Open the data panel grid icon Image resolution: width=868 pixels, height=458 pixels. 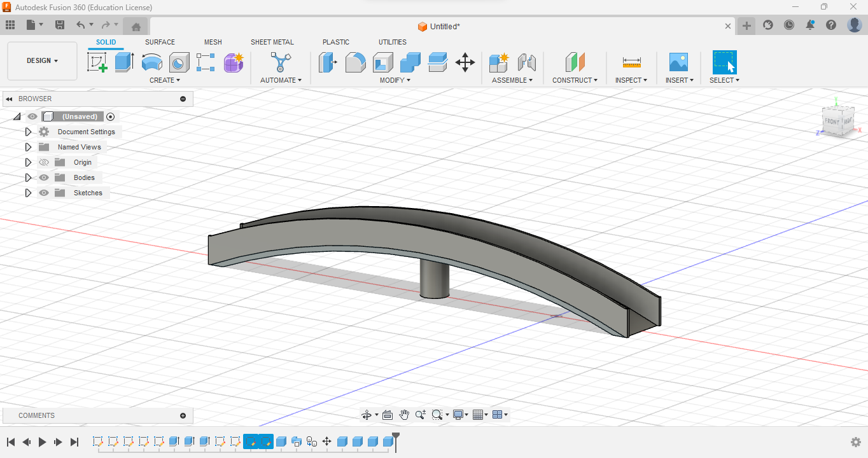coord(10,25)
